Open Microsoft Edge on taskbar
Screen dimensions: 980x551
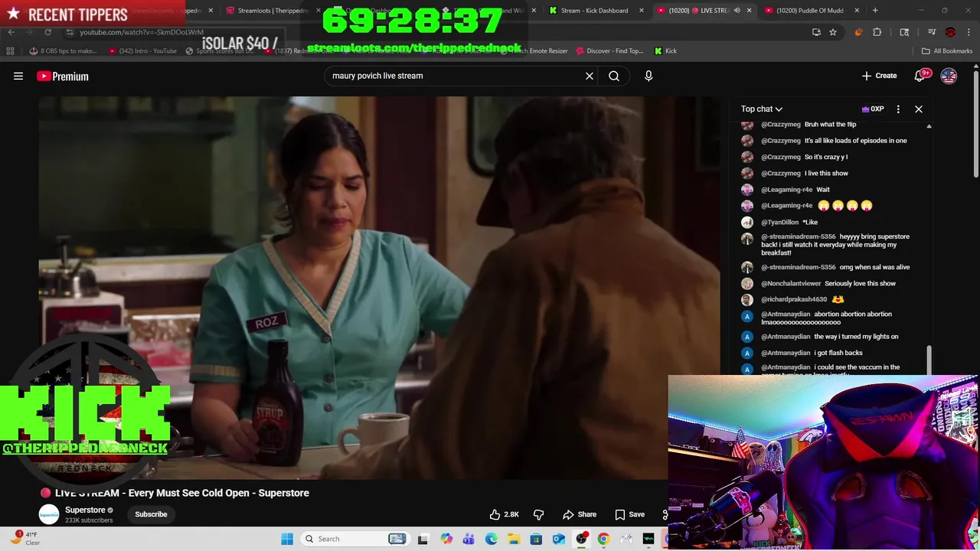click(x=491, y=539)
